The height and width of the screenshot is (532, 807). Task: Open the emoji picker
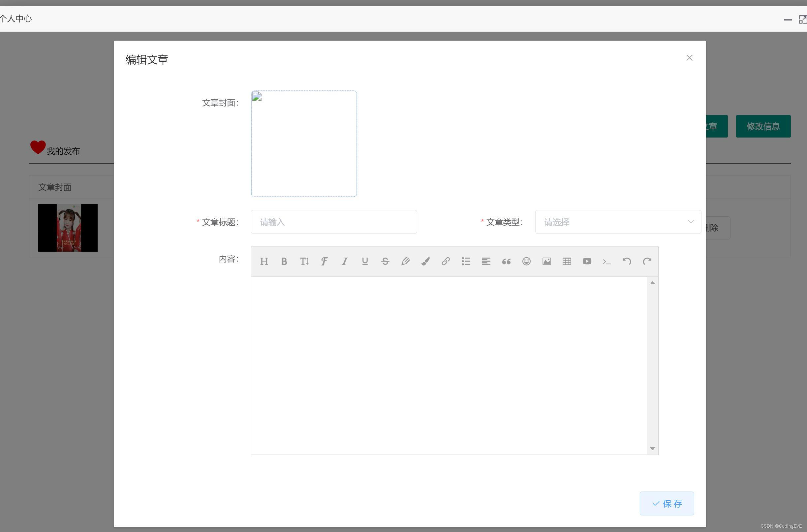point(526,261)
